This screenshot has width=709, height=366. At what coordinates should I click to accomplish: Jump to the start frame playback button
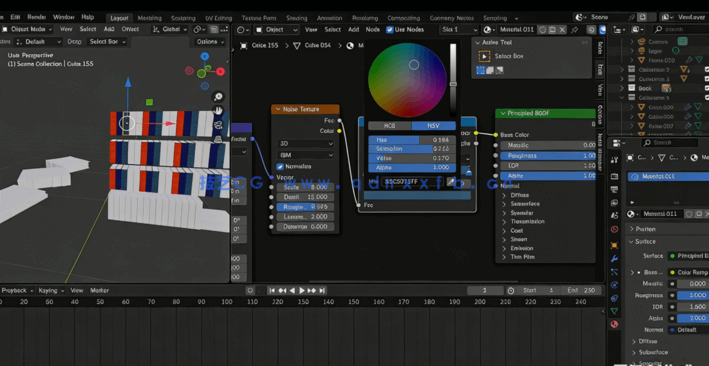click(272, 290)
